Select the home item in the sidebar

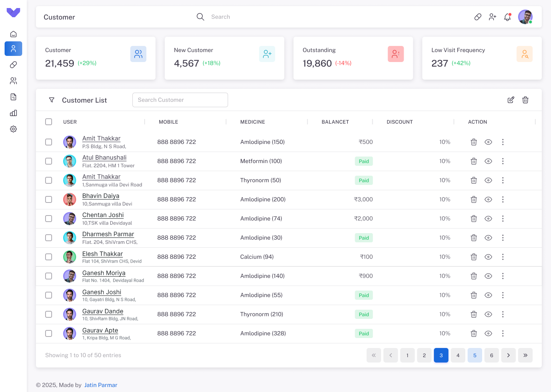[x=13, y=34]
